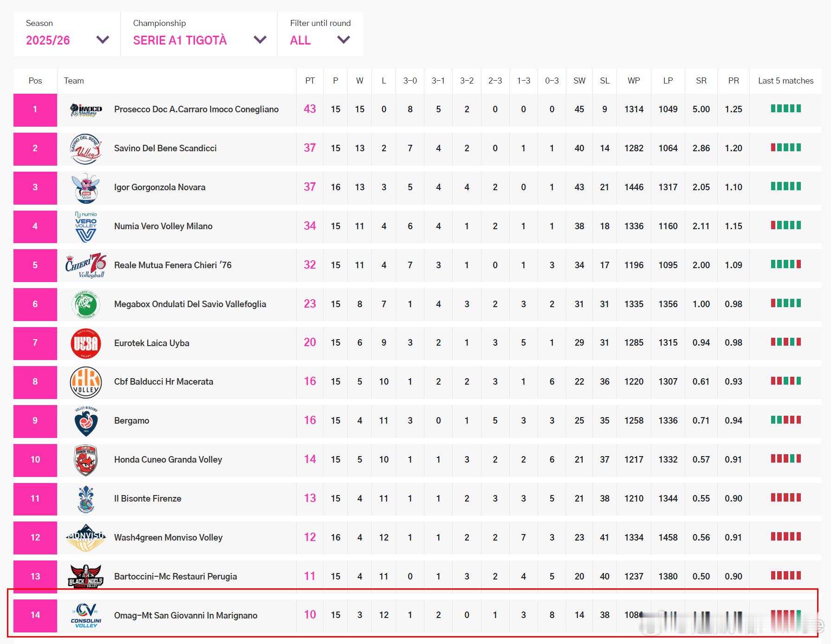
Task: Click the pink position 7 cell
Action: [x=35, y=343]
